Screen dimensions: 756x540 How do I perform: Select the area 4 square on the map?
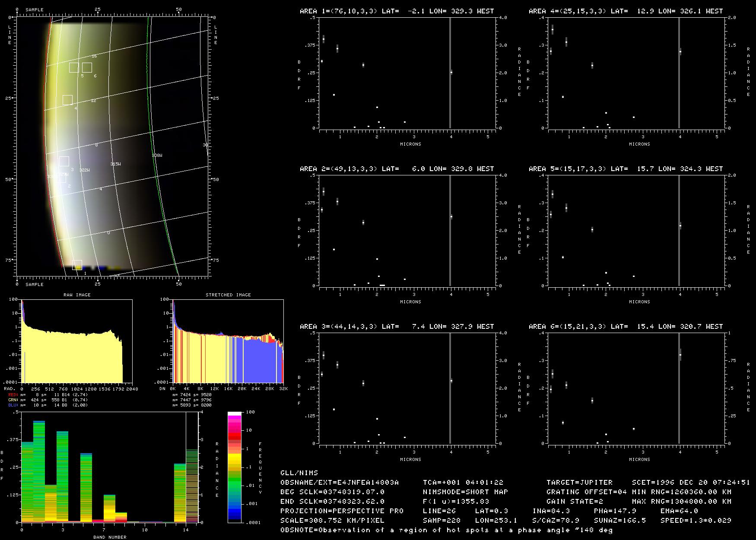tap(67, 100)
